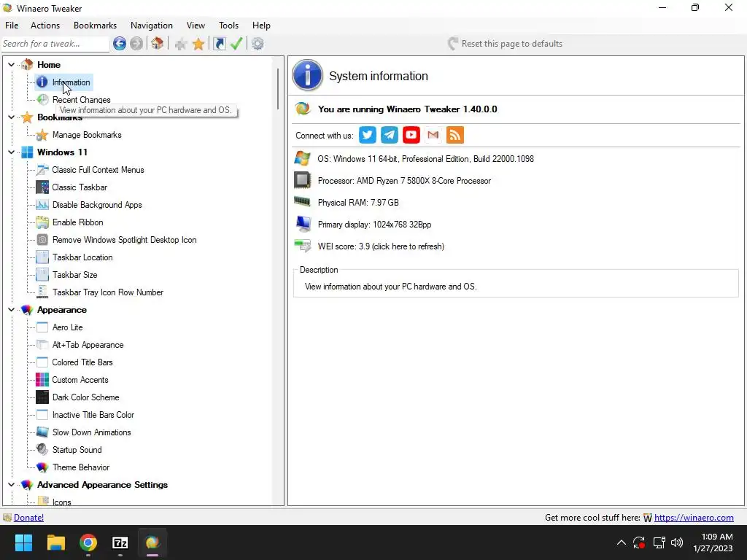Select Taskbar Location tree item
This screenshot has width=747, height=560.
point(82,257)
